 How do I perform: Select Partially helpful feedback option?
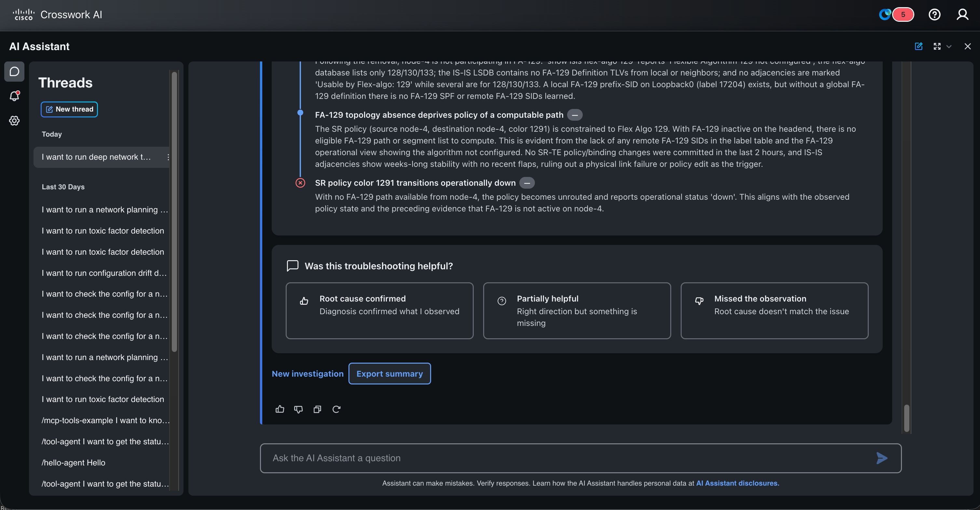click(x=577, y=310)
